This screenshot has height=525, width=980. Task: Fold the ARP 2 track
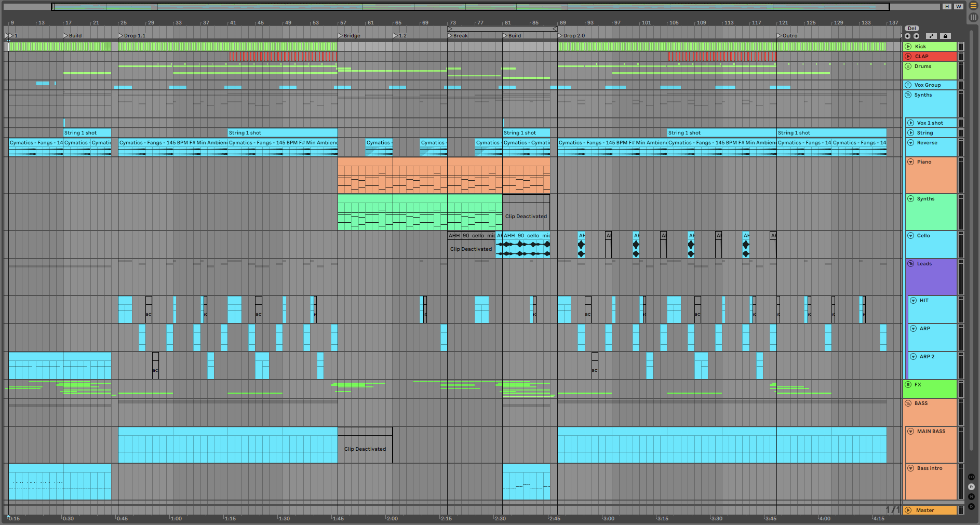(x=913, y=357)
